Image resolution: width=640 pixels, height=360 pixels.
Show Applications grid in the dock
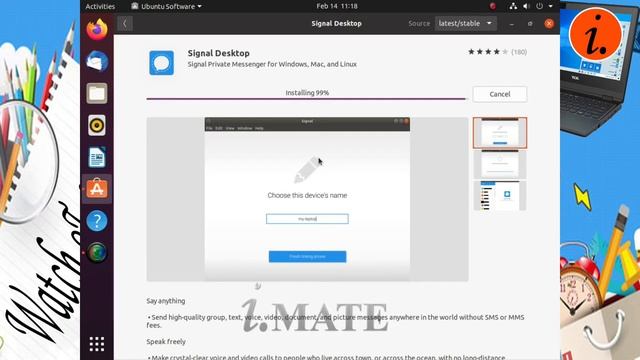tap(97, 344)
